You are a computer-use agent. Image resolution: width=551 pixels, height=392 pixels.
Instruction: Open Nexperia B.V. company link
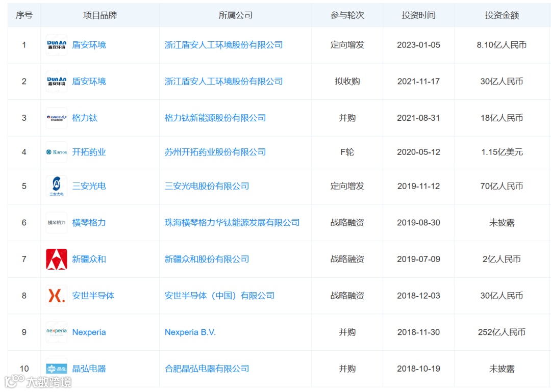coord(190,332)
